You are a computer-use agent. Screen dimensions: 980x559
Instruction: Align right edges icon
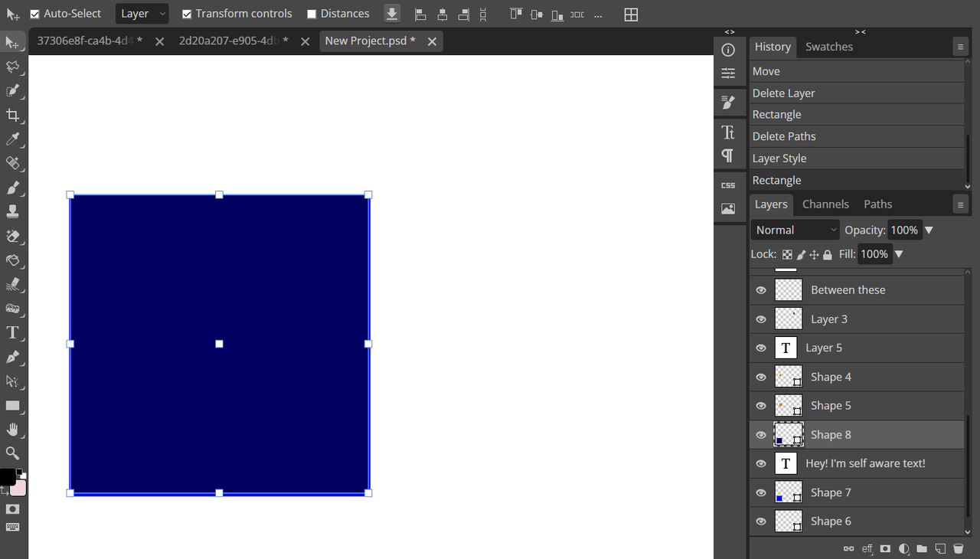point(463,15)
